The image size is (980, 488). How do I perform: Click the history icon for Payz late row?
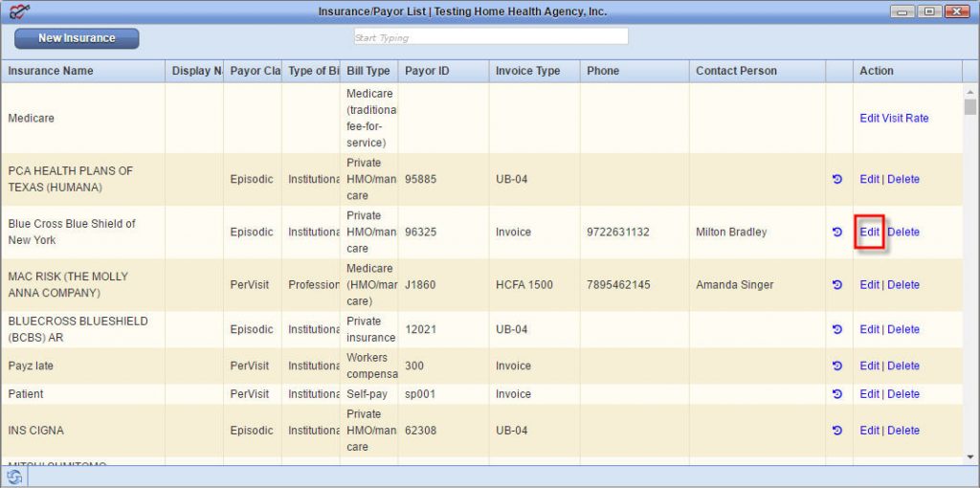[x=837, y=366]
